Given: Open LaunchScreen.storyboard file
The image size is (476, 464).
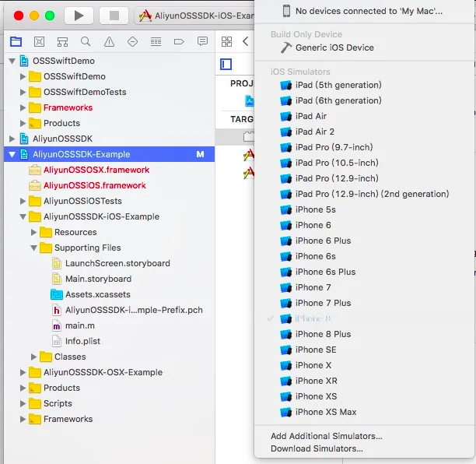Looking at the screenshot, I should click(117, 263).
